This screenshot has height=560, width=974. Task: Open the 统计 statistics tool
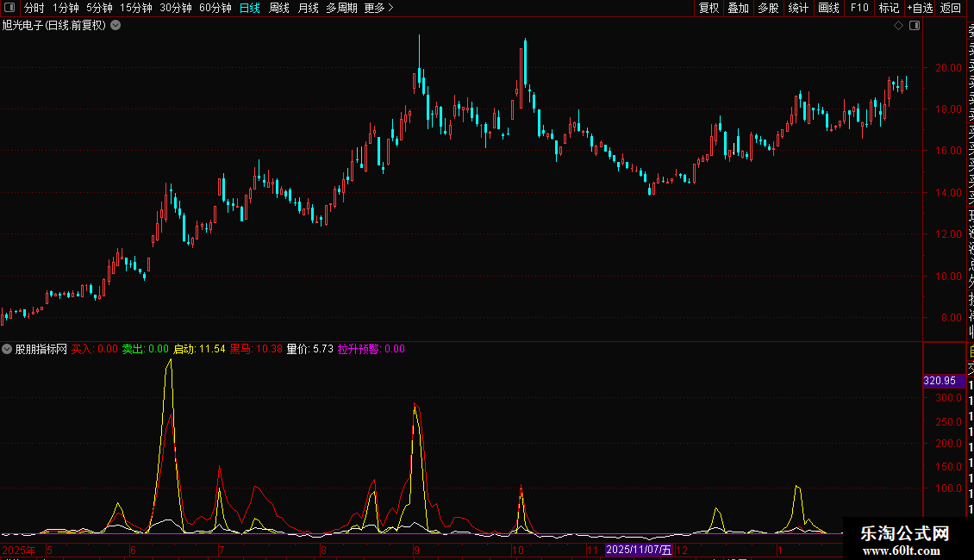798,8
